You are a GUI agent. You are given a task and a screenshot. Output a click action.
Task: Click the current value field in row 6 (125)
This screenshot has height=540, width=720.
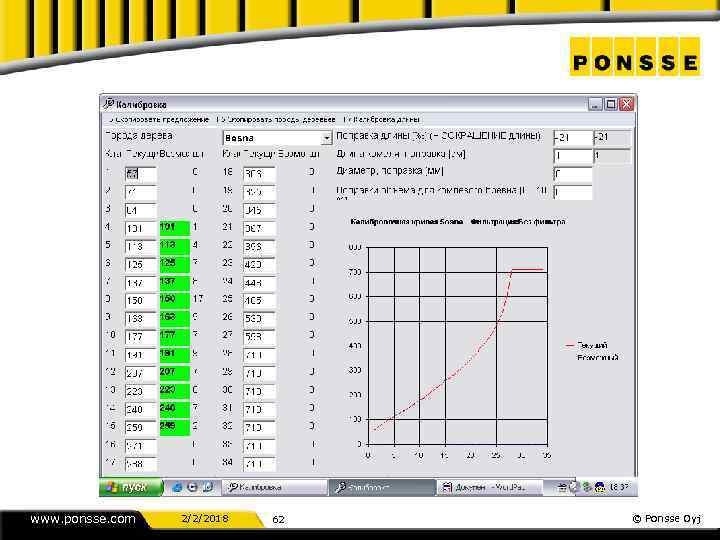tap(141, 264)
